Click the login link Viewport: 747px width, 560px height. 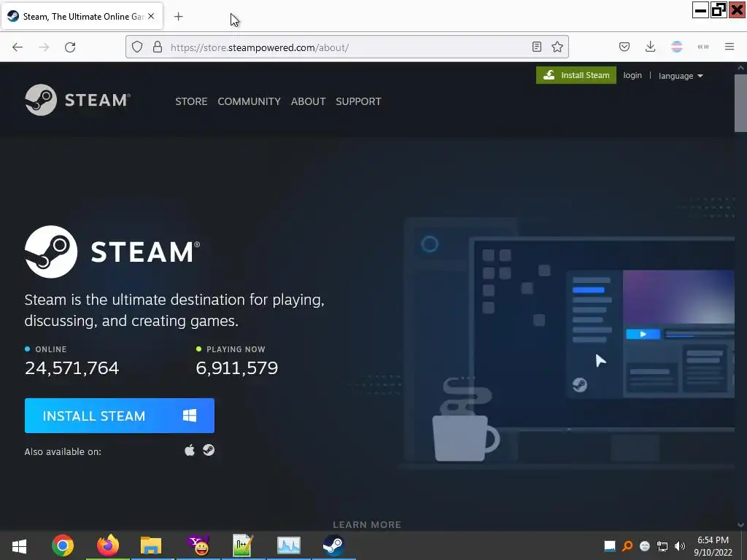[632, 75]
